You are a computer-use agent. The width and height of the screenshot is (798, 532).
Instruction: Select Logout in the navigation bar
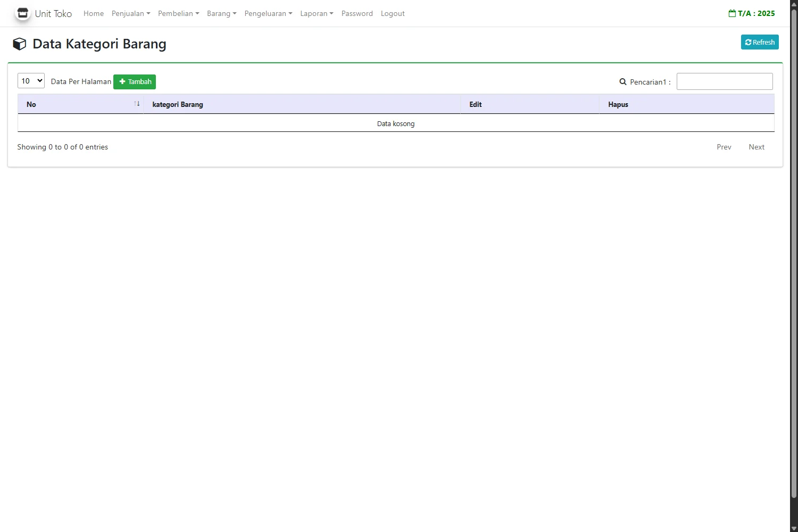pos(393,13)
